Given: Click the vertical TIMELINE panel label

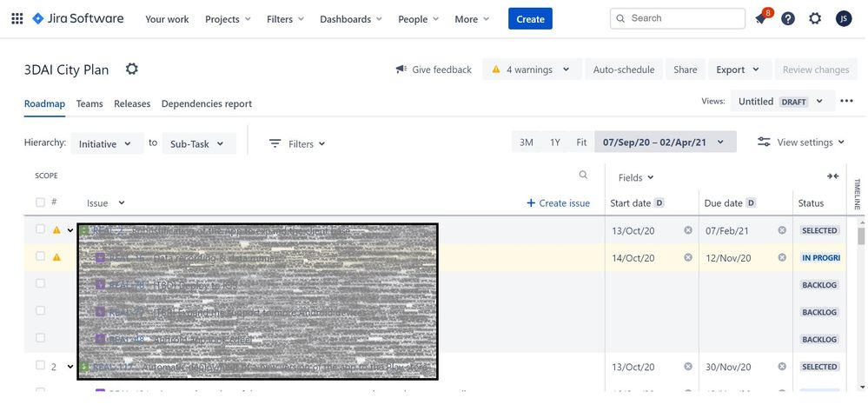Looking at the screenshot, I should tap(857, 194).
